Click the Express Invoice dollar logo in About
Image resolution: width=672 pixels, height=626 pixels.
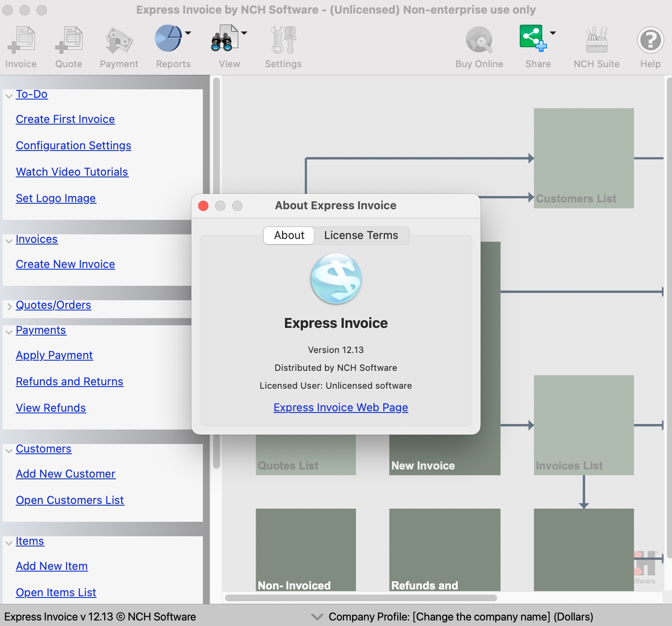click(x=336, y=279)
